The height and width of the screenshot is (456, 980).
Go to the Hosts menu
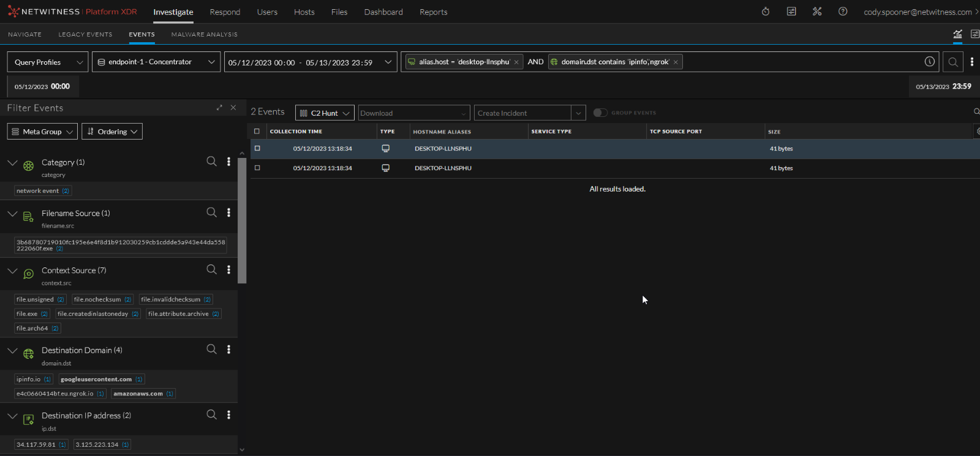(304, 12)
